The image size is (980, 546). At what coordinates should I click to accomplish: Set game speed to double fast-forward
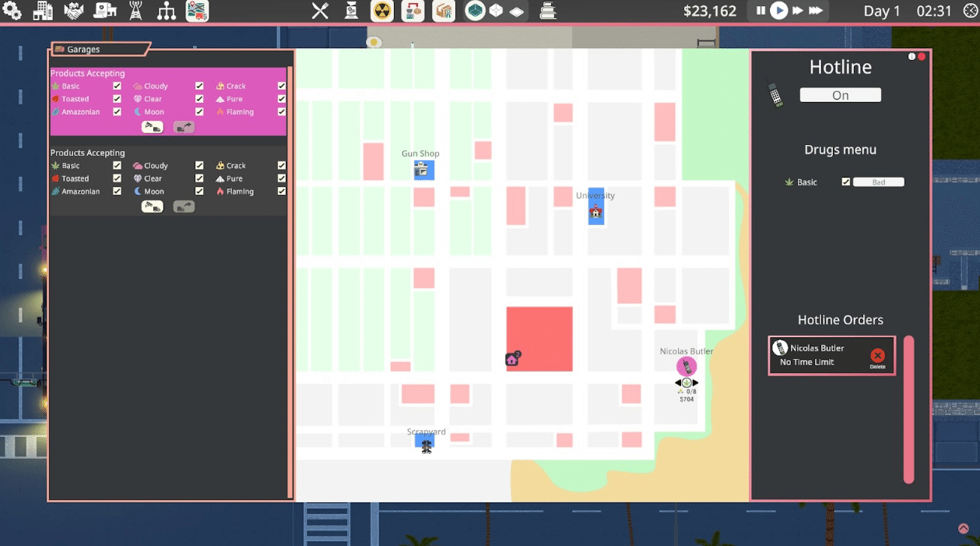pos(798,11)
